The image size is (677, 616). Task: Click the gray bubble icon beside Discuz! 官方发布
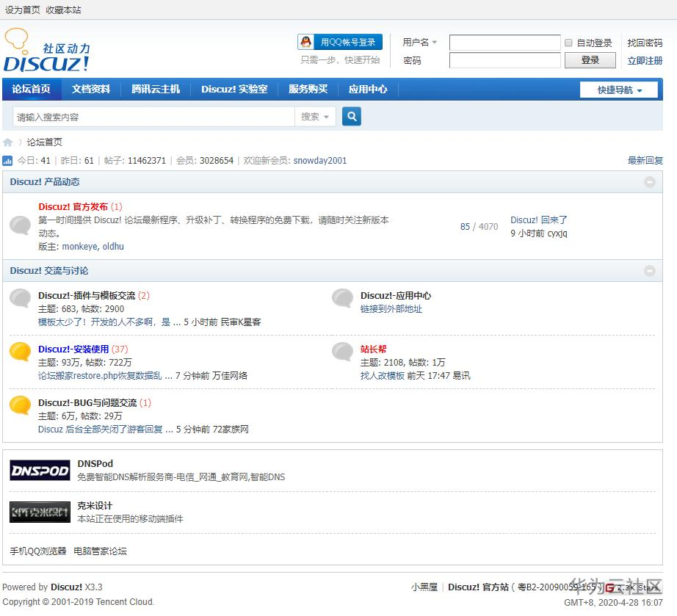pos(21,225)
